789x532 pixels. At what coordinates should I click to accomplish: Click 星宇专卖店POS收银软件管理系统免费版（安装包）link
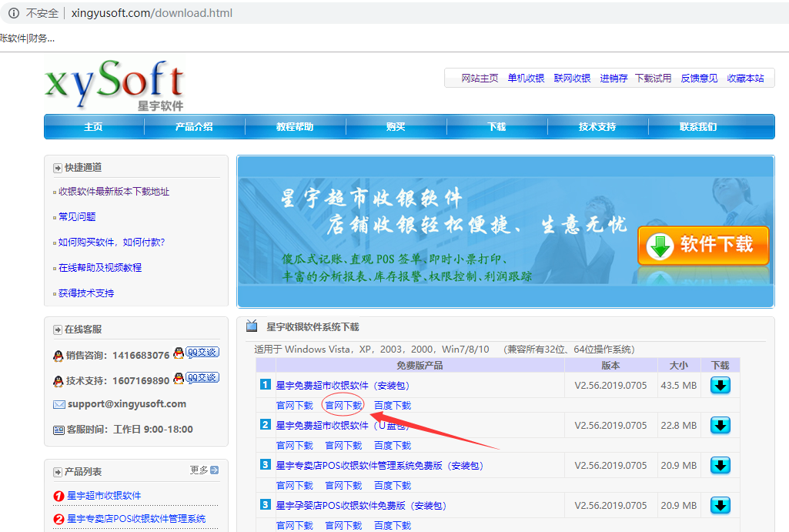pos(380,466)
